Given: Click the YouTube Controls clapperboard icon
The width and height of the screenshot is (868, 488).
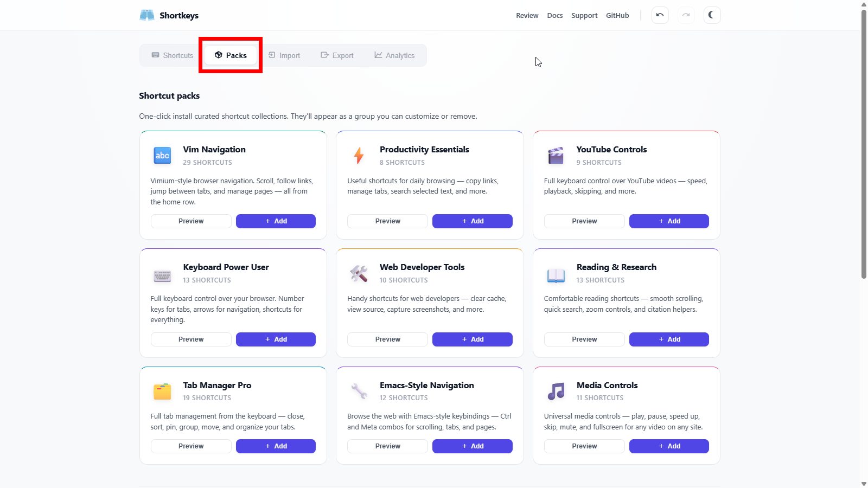Looking at the screenshot, I should tap(556, 156).
